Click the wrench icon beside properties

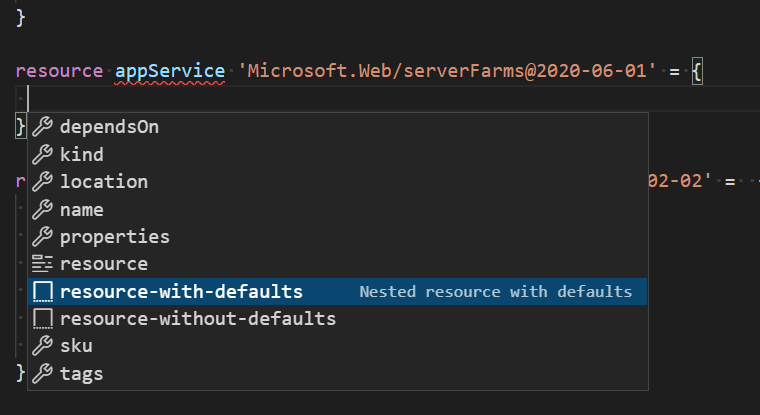(x=42, y=237)
